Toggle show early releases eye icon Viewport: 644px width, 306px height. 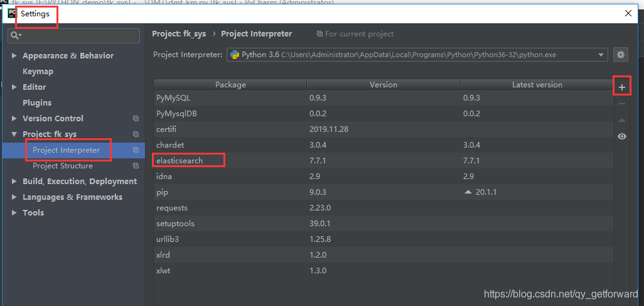(x=622, y=136)
